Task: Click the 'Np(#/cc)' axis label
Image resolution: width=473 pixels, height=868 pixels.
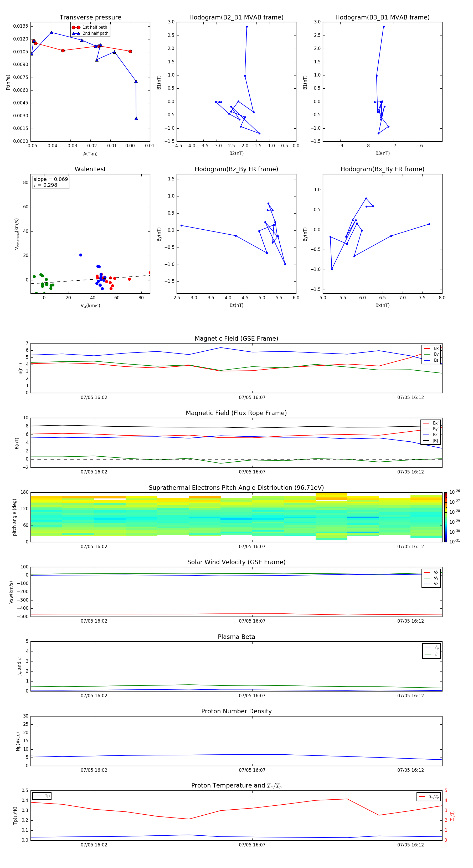Action: pyautogui.click(x=18, y=741)
